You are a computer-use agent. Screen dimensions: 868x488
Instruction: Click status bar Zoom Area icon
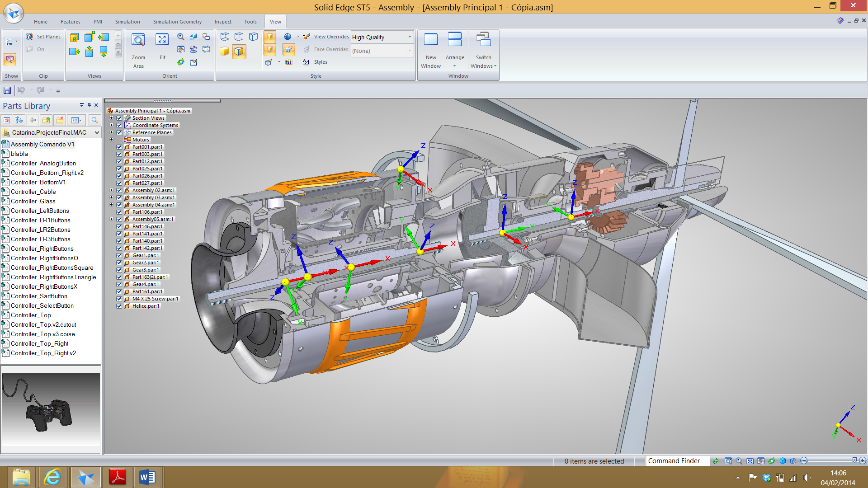click(728, 461)
